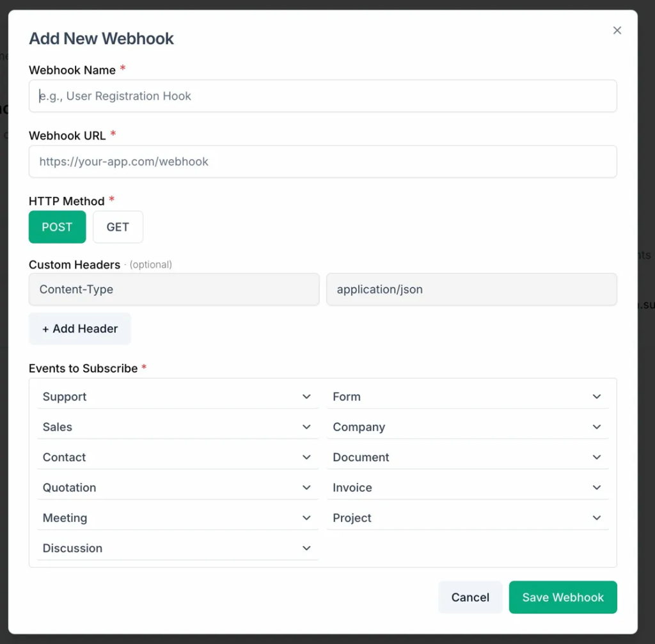Click the Webhook URL input field
Image resolution: width=655 pixels, height=644 pixels.
322,161
